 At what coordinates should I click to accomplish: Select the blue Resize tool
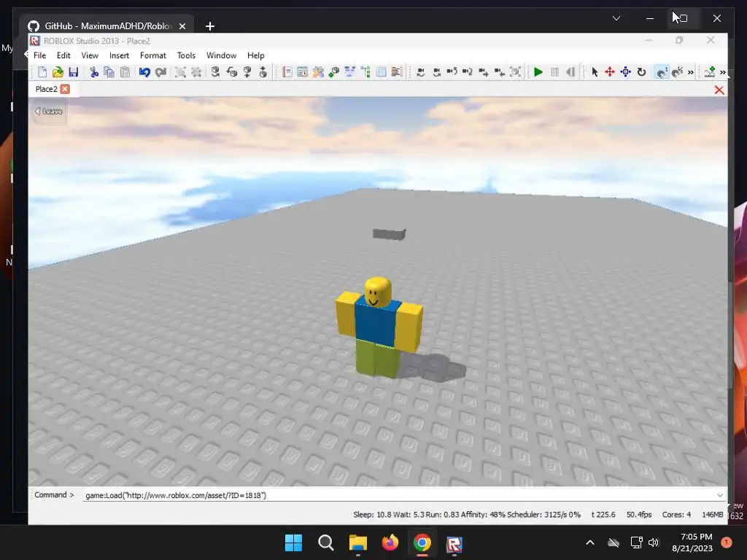coord(625,72)
